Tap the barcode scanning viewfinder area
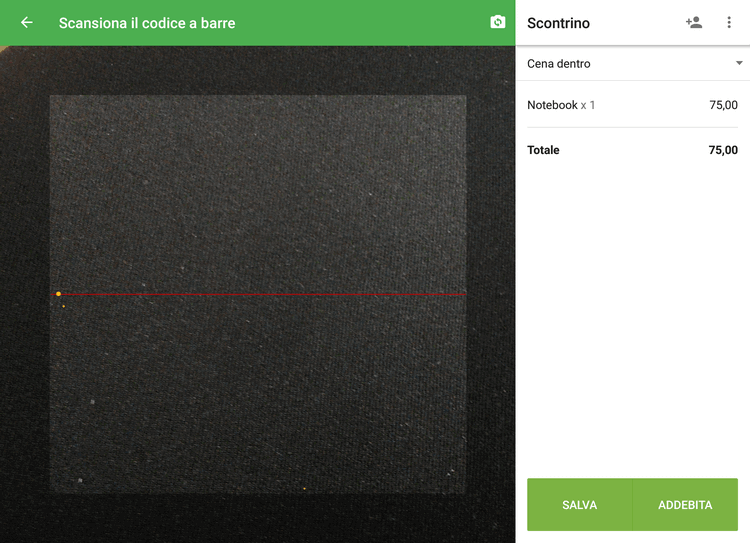Screen dimensions: 750x543 click(x=258, y=294)
